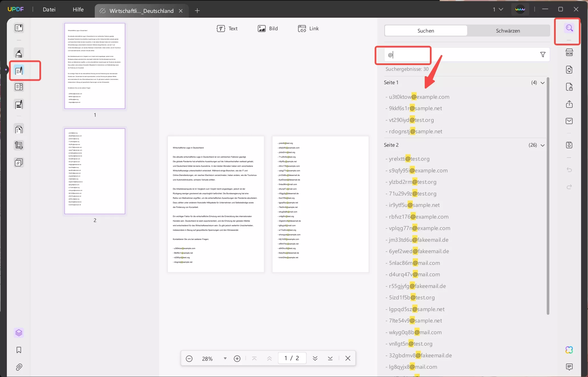Switch to reader mode with book icon

pyautogui.click(x=19, y=28)
